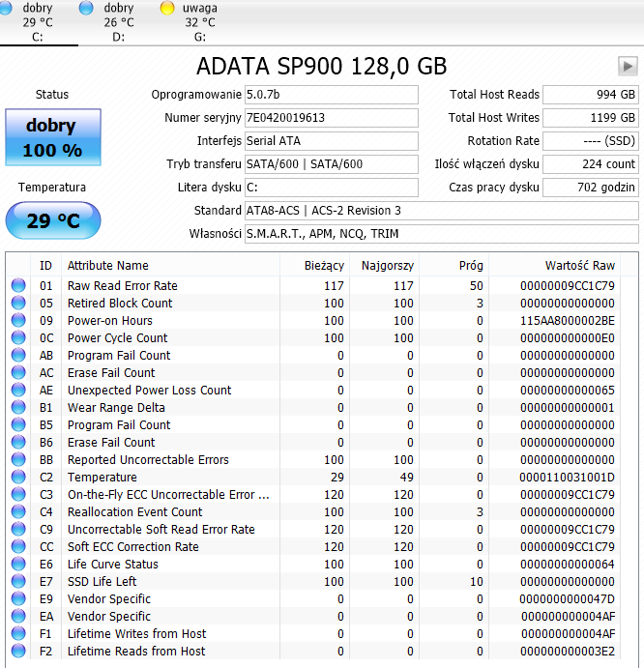The image size is (644, 668).
Task: Click the Oprogramowanie field showing 5.0.7b
Action: 331,95
